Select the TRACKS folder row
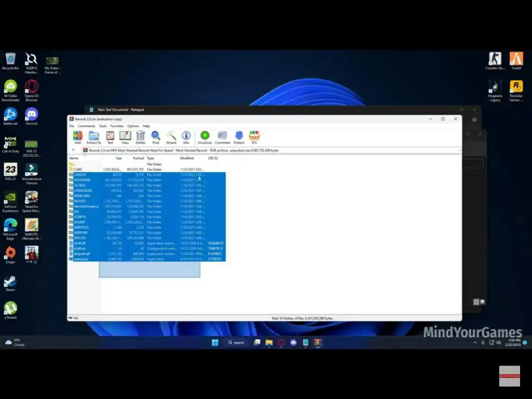The width and height of the screenshot is (532, 399). point(147,238)
